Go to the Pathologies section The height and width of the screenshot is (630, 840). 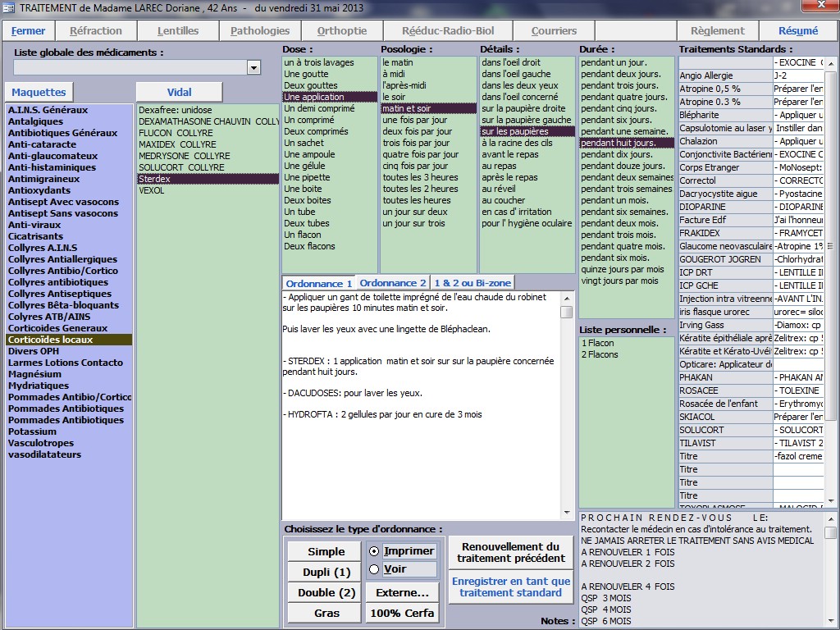[260, 31]
